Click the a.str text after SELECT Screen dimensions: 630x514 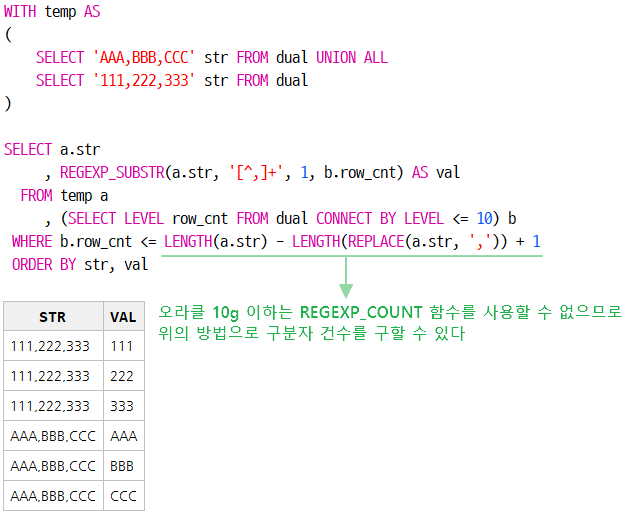(80, 149)
